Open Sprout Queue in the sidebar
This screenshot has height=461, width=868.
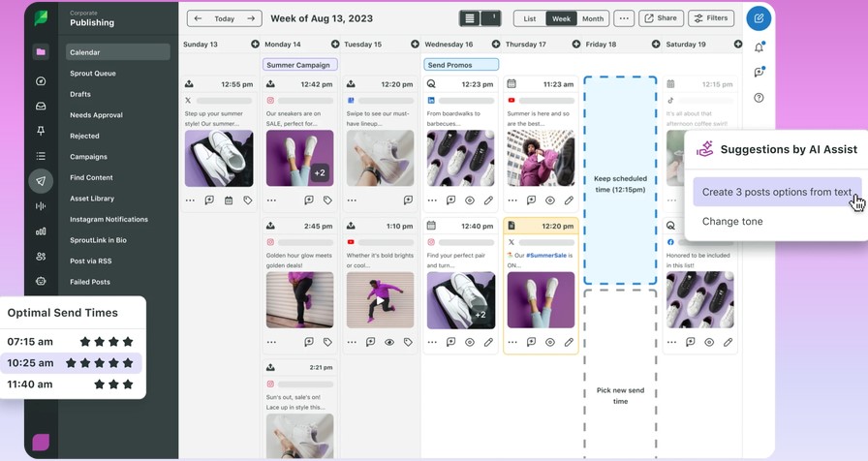93,74
